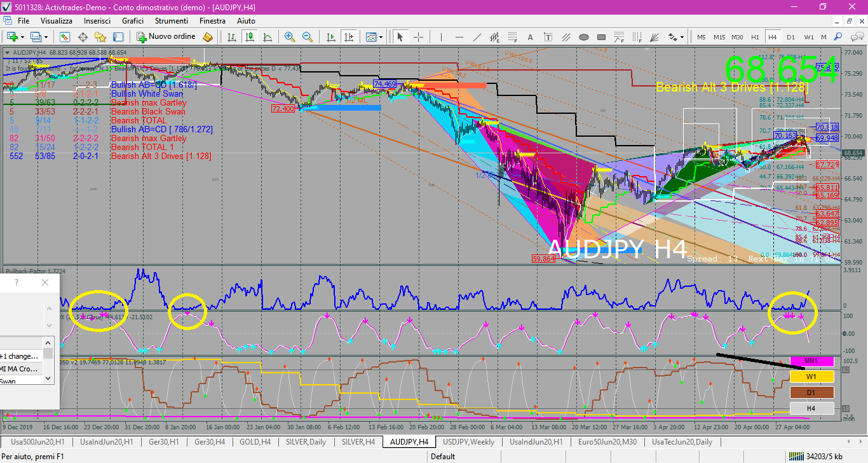Toggle Chart Shift from right border
This screenshot has height=463, width=868.
click(x=348, y=37)
